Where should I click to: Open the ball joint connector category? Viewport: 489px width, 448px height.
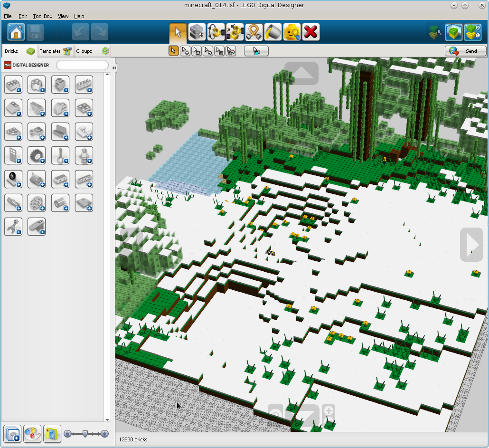(13, 227)
